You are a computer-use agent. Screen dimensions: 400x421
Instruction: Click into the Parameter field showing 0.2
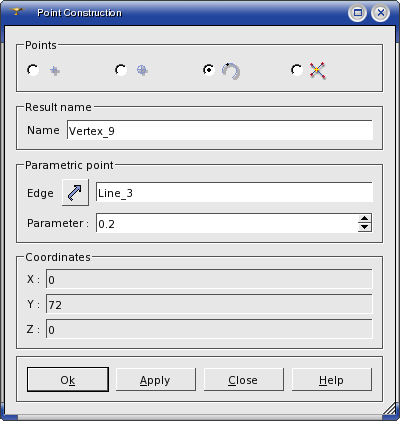[x=227, y=223]
